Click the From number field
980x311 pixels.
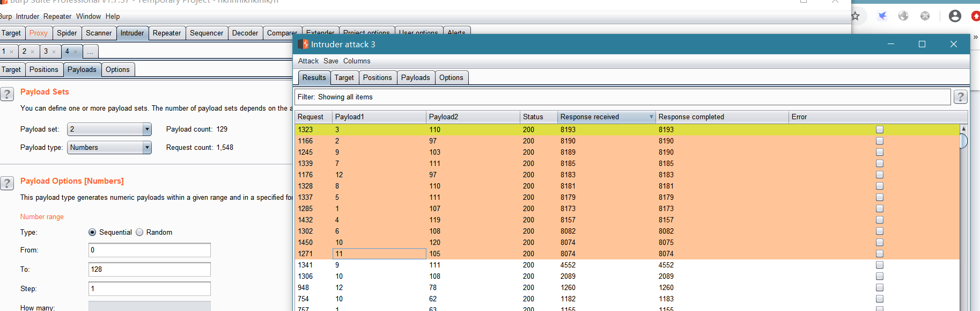coord(150,250)
